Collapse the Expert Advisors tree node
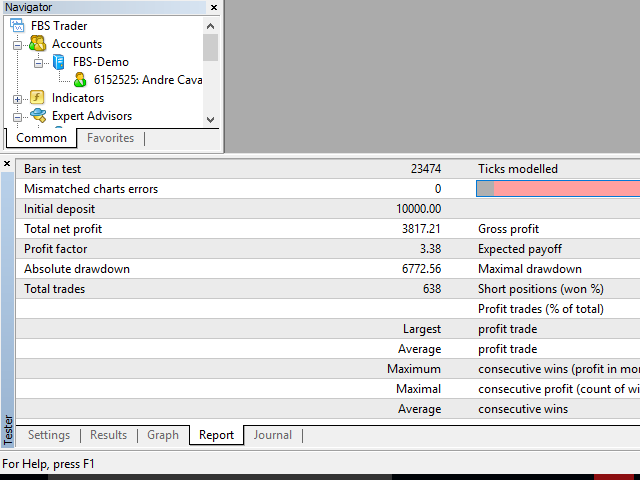 (17, 116)
